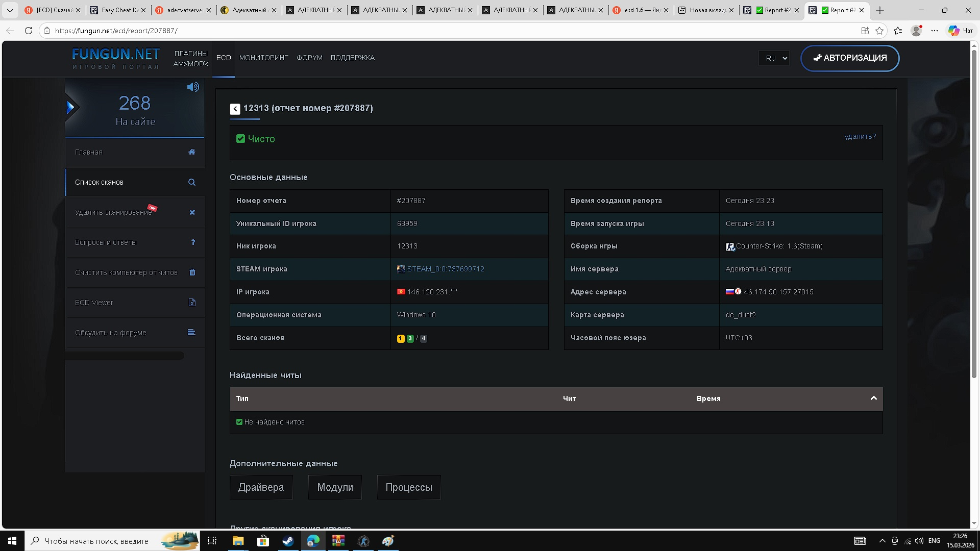Go to ФОРУМ menu item
Image resolution: width=980 pixels, height=551 pixels.
pyautogui.click(x=309, y=58)
